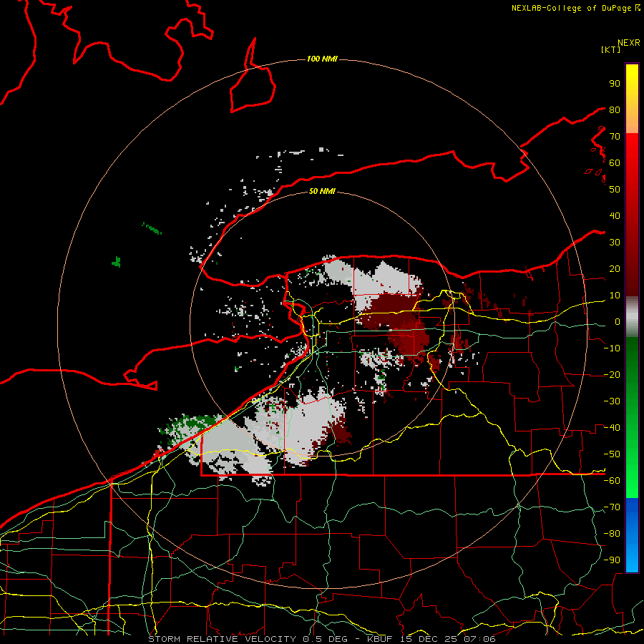Click the [KT] units label
The width and height of the screenshot is (644, 644).
pyautogui.click(x=610, y=49)
